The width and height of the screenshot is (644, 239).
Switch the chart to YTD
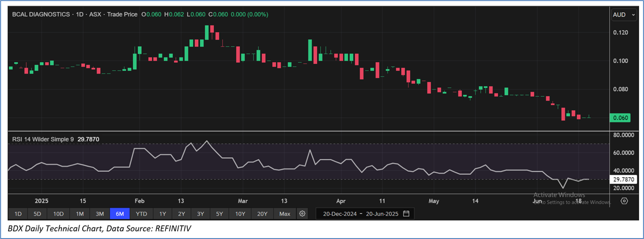coord(141,214)
